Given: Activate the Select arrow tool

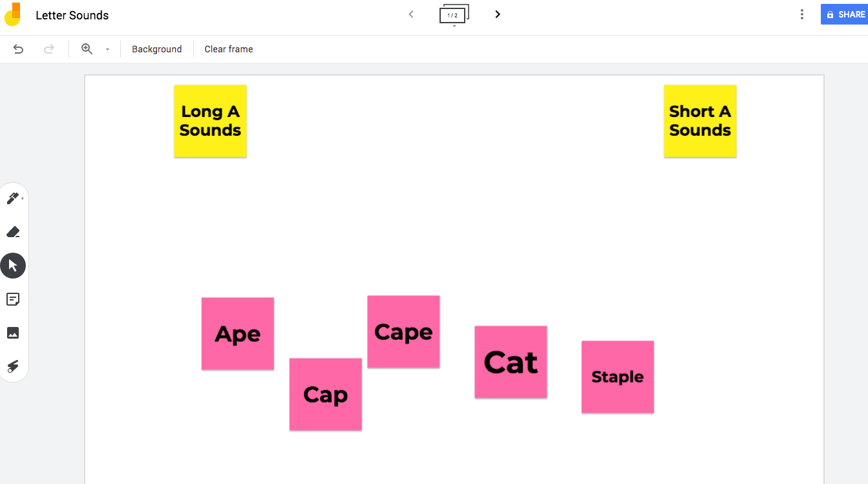Looking at the screenshot, I should point(13,266).
